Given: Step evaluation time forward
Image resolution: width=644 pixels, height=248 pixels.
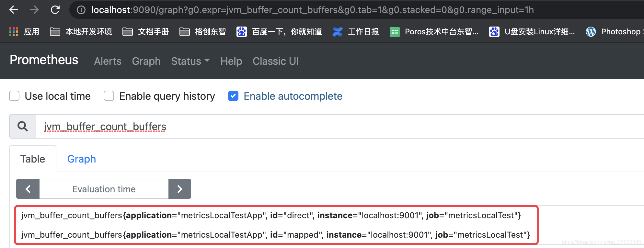Looking at the screenshot, I should point(180,189).
